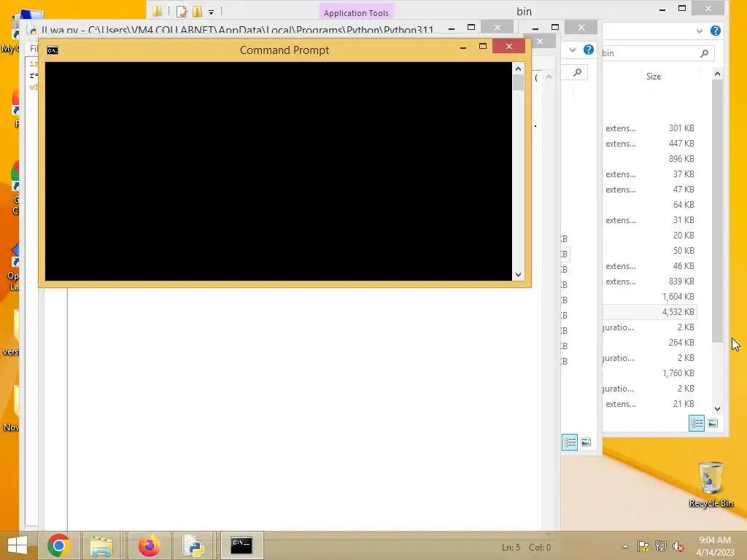Click search magnifier in middle Explorer window
The height and width of the screenshot is (560, 747).
pos(578,72)
